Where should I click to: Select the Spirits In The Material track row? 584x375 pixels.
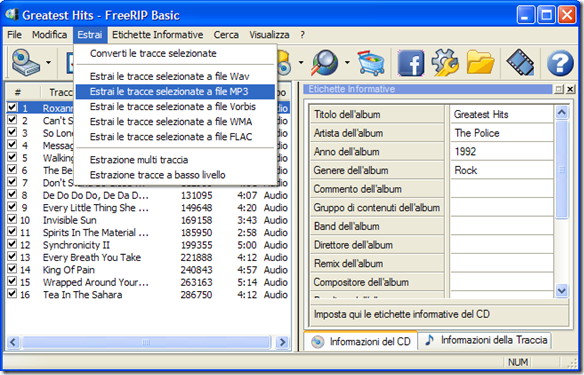[x=148, y=232]
